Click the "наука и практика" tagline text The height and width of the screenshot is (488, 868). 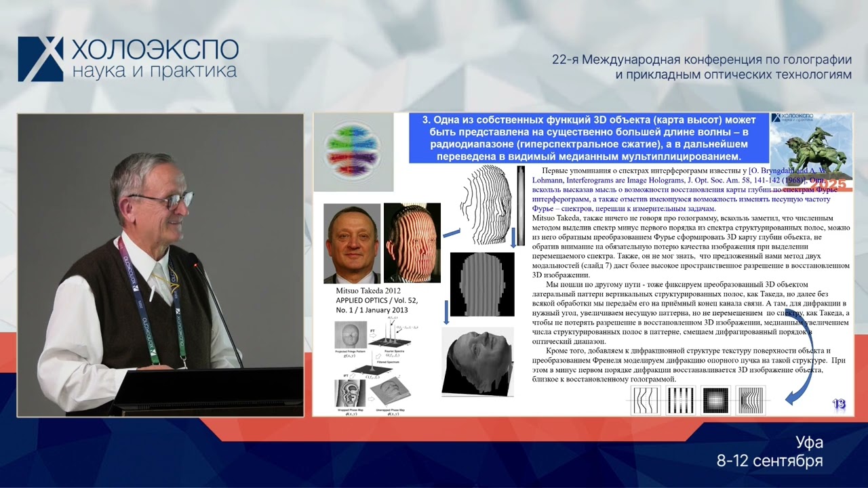coord(155,71)
